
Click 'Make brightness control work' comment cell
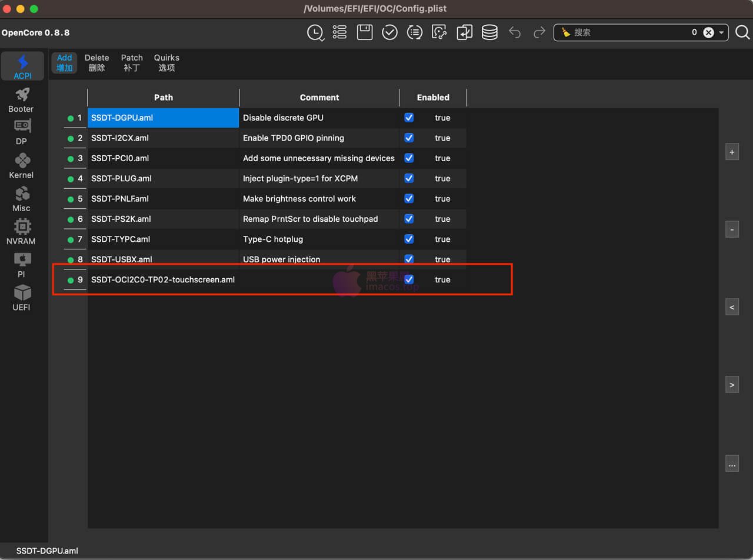tap(319, 198)
